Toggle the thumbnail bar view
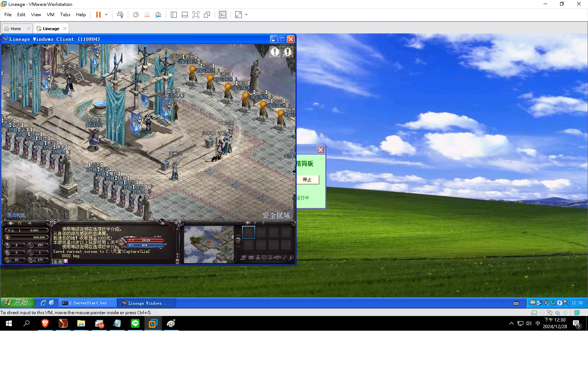Viewport: 588px width, 388px height. (185, 15)
